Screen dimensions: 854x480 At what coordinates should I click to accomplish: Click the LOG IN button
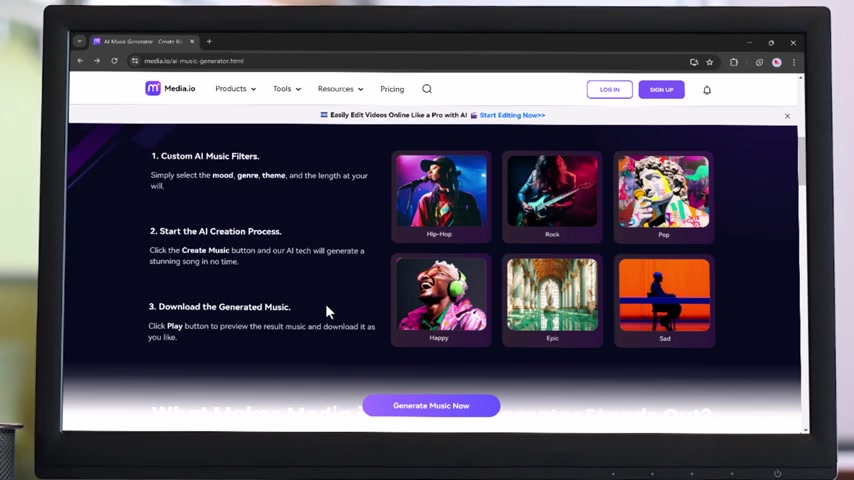pyautogui.click(x=609, y=90)
